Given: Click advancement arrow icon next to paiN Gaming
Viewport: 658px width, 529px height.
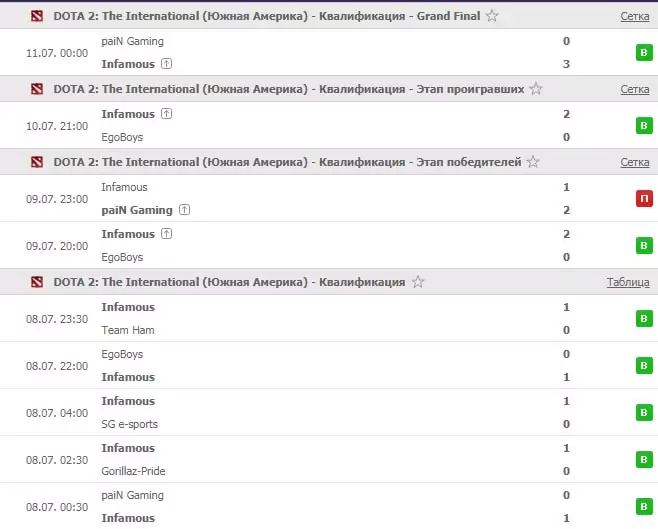Looking at the screenshot, I should [x=185, y=210].
